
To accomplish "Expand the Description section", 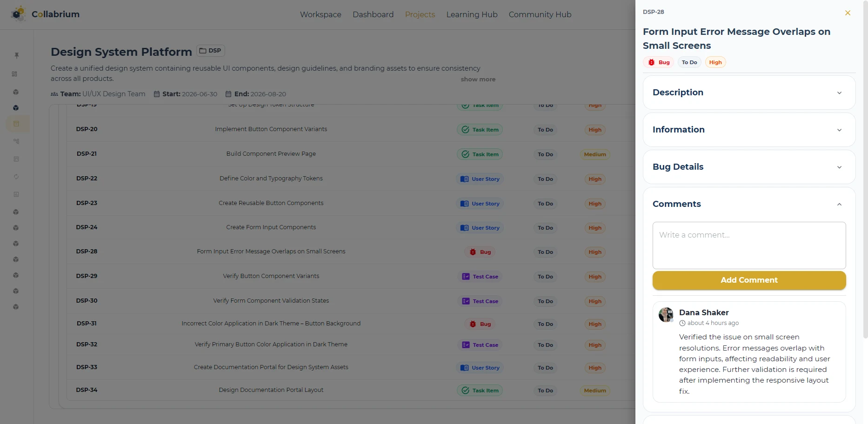I will (x=749, y=93).
